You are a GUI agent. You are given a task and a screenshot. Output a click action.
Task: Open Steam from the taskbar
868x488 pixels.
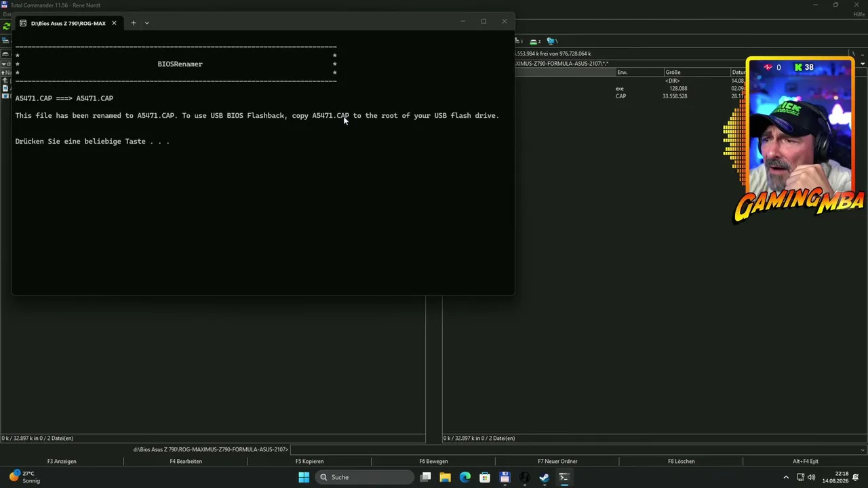[544, 477]
